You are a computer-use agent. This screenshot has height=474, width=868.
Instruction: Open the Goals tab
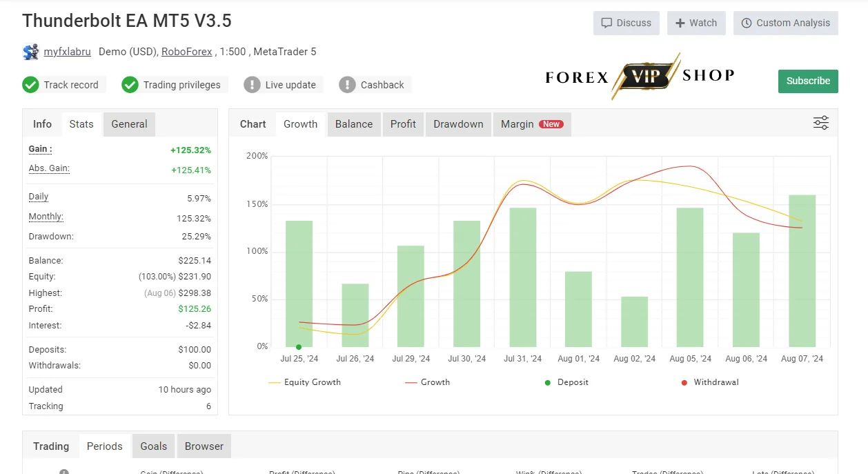click(x=154, y=446)
